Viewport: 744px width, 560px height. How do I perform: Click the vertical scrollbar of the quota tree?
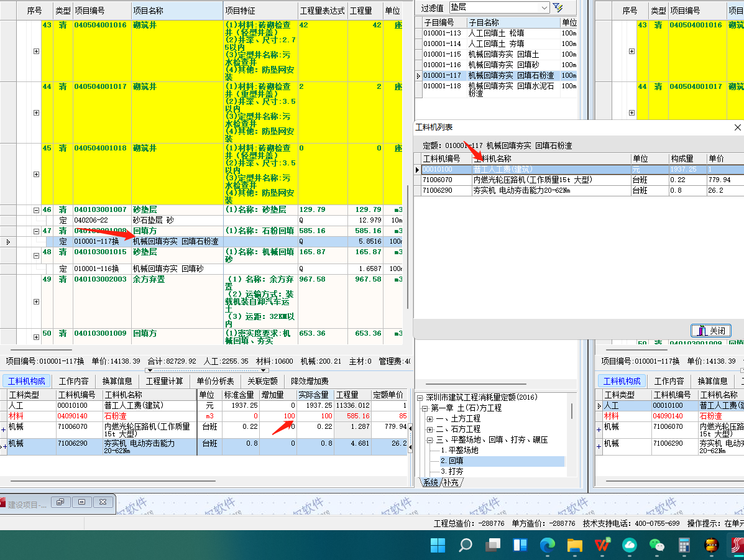pos(572,411)
